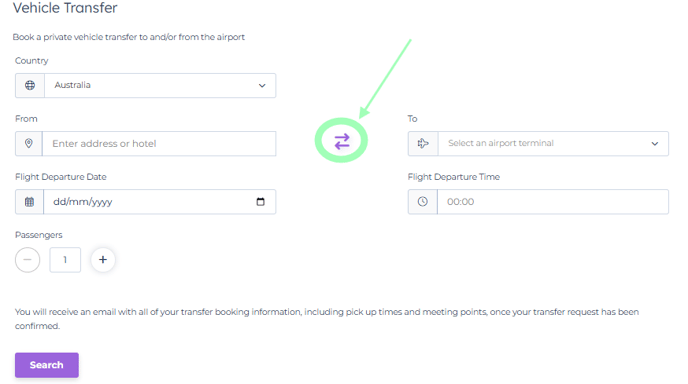
Task: Click the passenger count number box
Action: (x=65, y=260)
